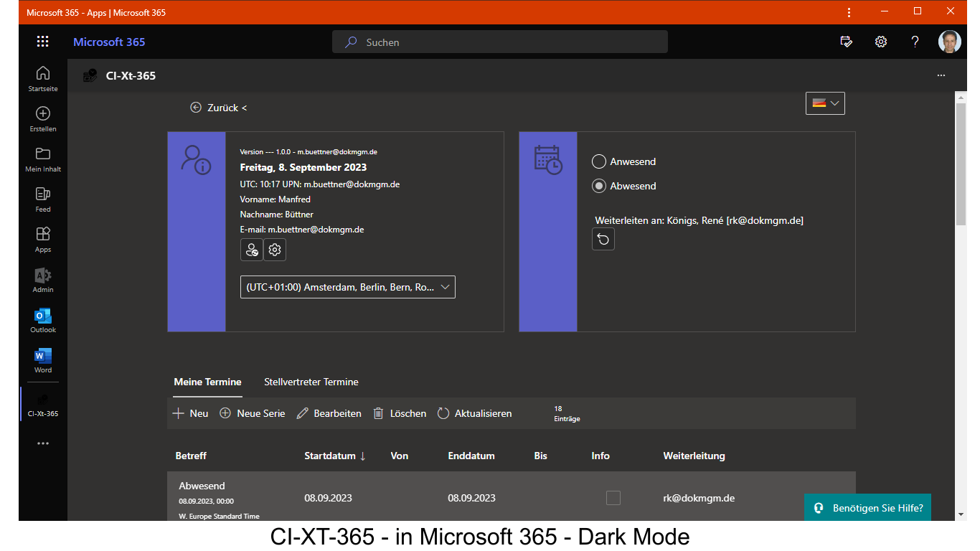Click the Freitag, 8. September 2023 heading
980x551 pixels.
(x=303, y=167)
